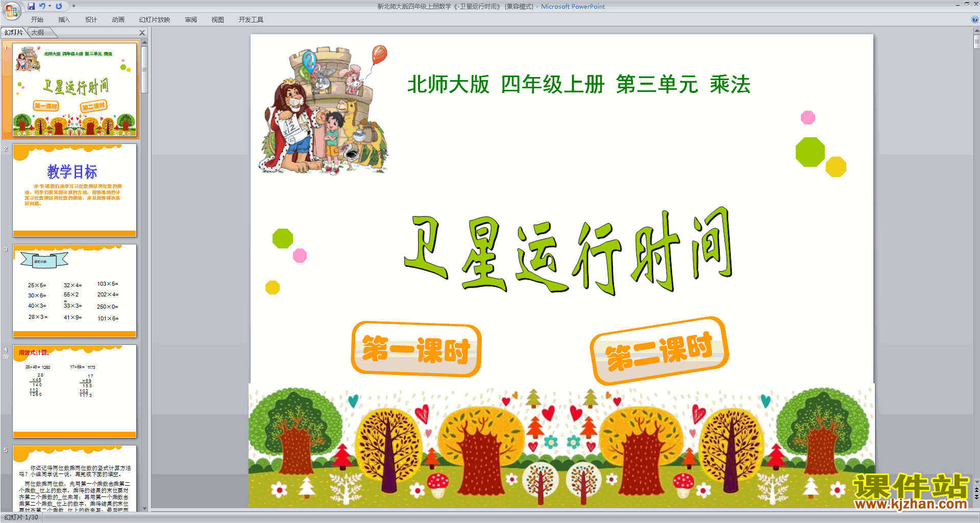The width and height of the screenshot is (980, 523).
Task: Switch to the 大纲 outline tab
Action: (x=39, y=33)
